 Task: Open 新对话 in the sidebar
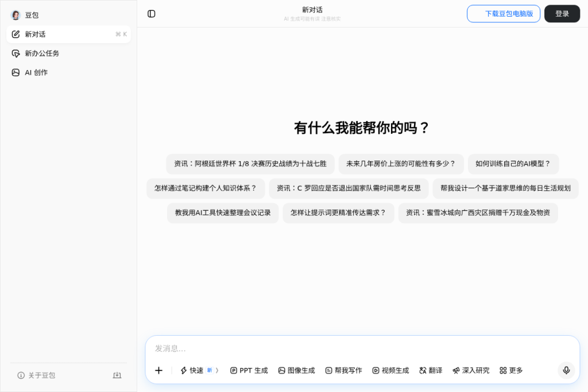pyautogui.click(x=69, y=34)
